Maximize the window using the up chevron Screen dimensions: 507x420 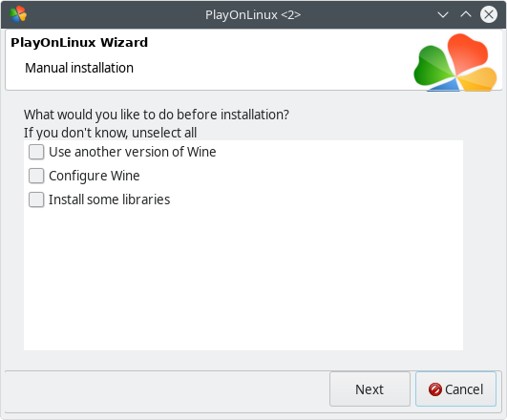(466, 14)
